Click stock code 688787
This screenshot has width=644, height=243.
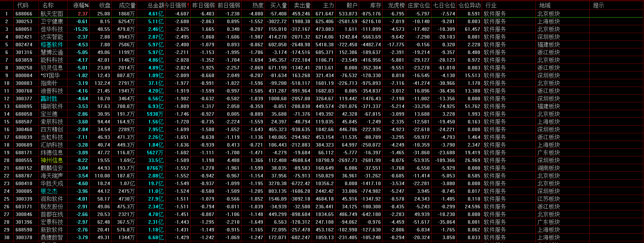coord(24,176)
